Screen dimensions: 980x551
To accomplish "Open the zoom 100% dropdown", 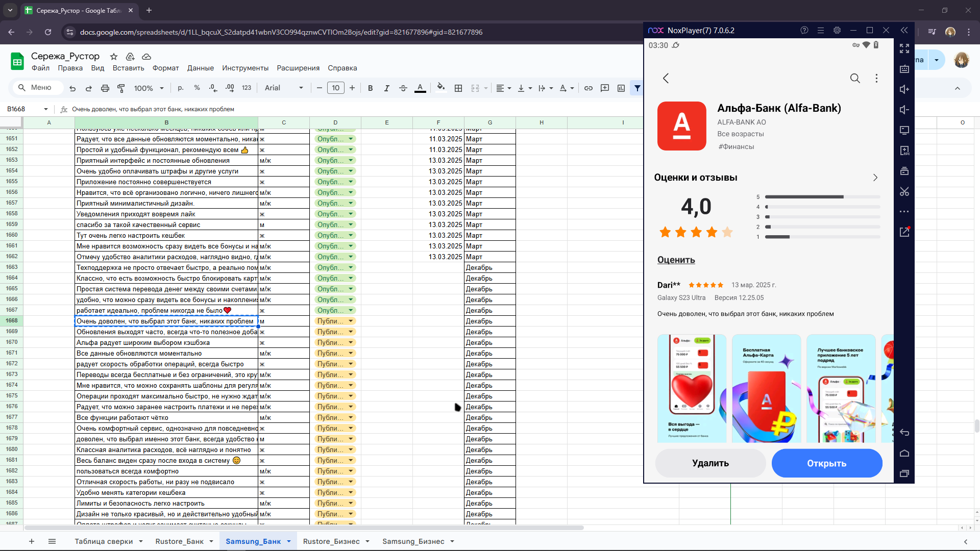I will click(149, 88).
